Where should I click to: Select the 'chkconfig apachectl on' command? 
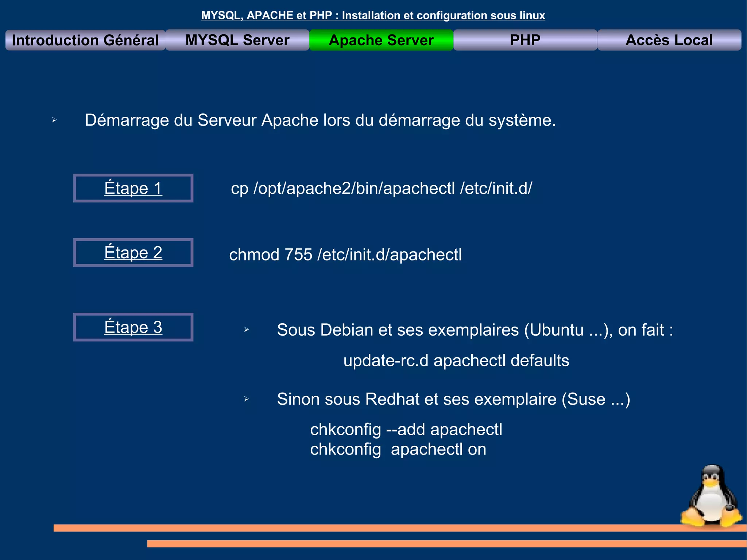click(x=398, y=449)
